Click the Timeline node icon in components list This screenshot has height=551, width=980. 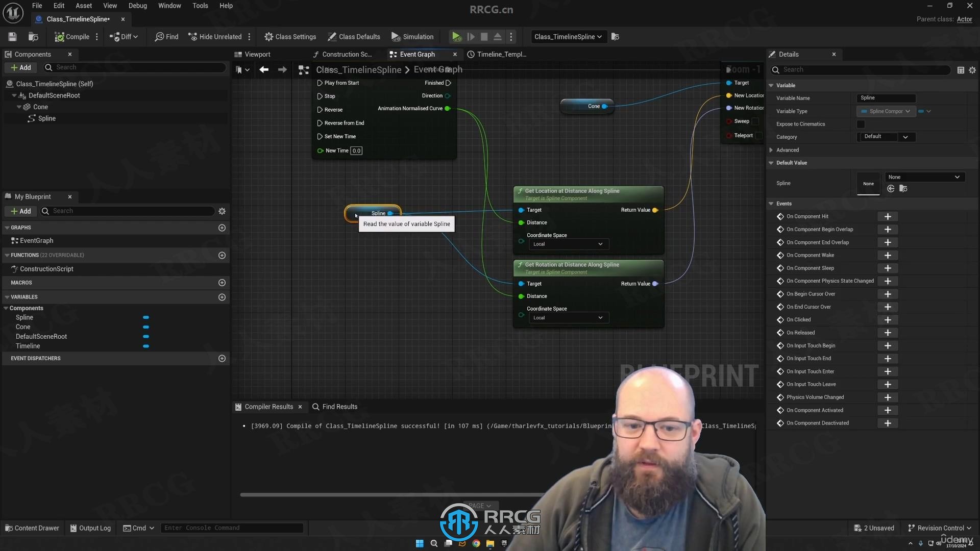coord(145,345)
